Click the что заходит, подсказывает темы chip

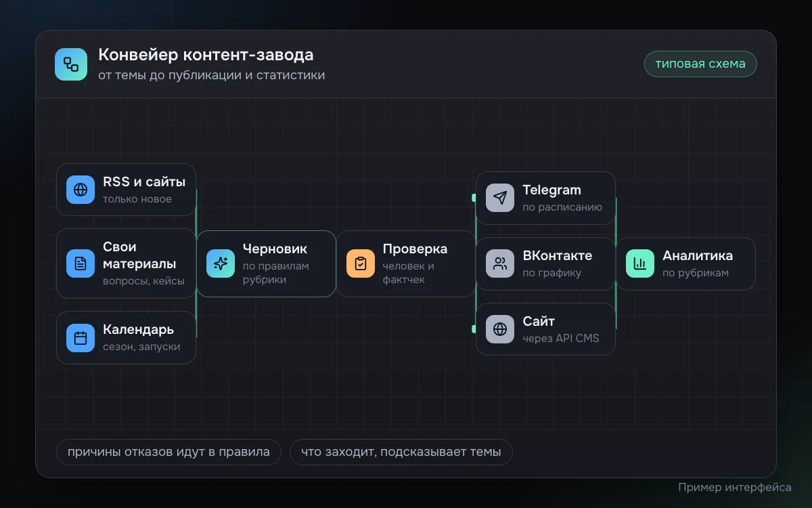401,452
